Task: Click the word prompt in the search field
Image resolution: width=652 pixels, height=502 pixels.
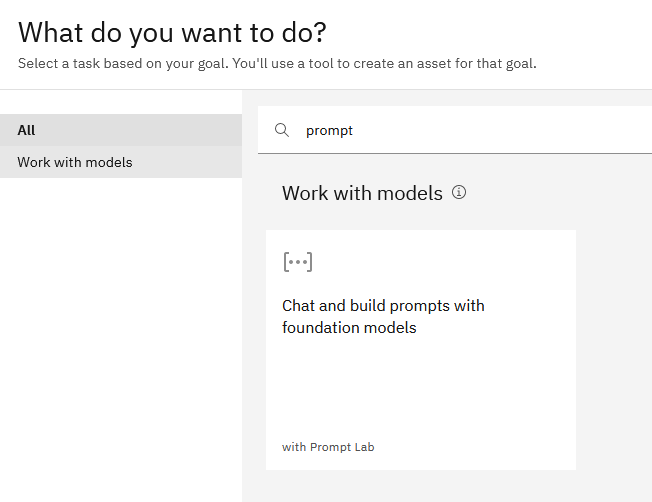Action: 329,130
